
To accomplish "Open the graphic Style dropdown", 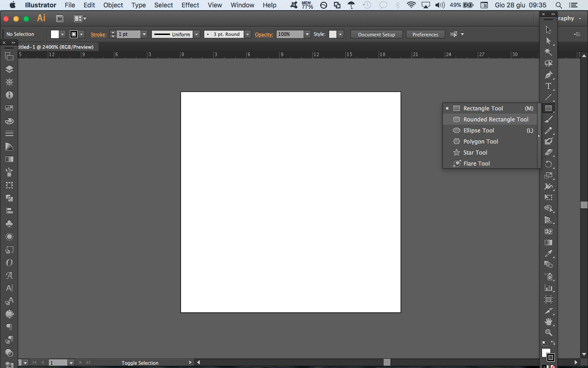I will (340, 34).
